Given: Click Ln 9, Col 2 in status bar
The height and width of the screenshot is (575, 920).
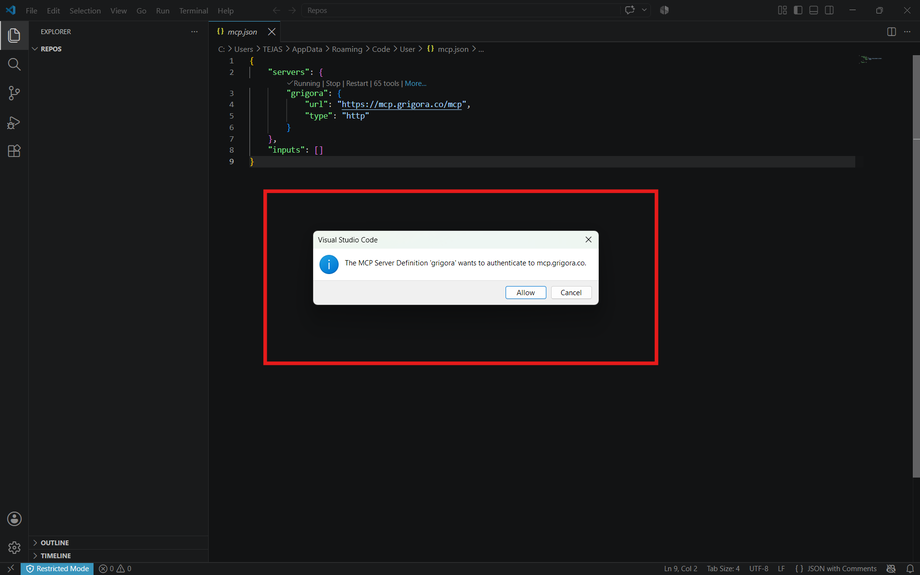Looking at the screenshot, I should (681, 569).
